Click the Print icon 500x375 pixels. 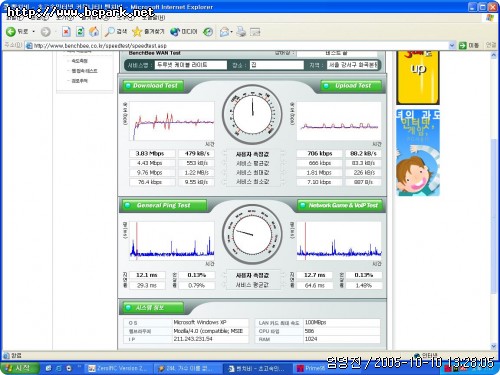click(x=241, y=32)
